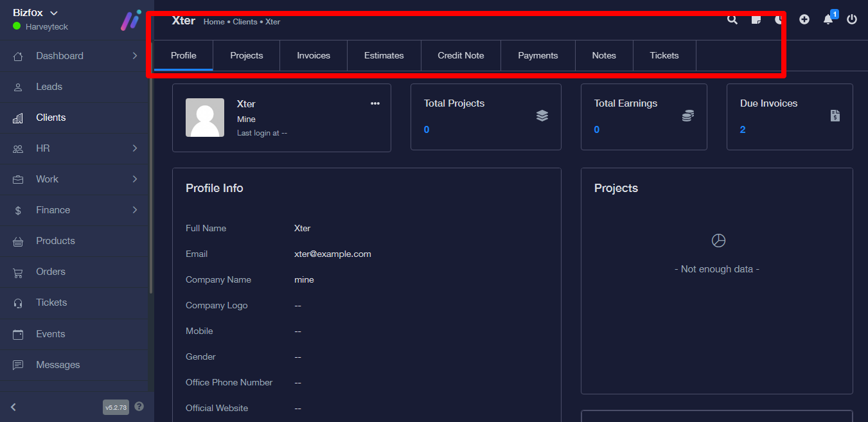
Task: Expand the Finance sidebar section
Action: click(x=76, y=210)
